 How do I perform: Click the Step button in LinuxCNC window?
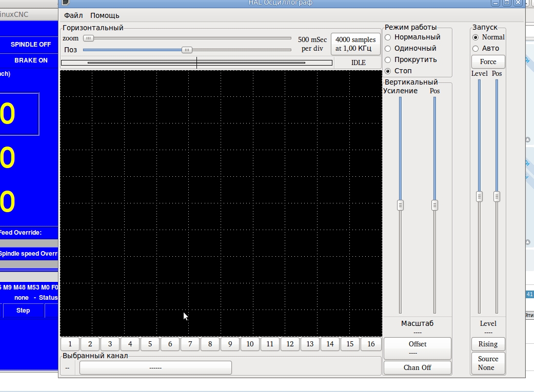tap(23, 311)
